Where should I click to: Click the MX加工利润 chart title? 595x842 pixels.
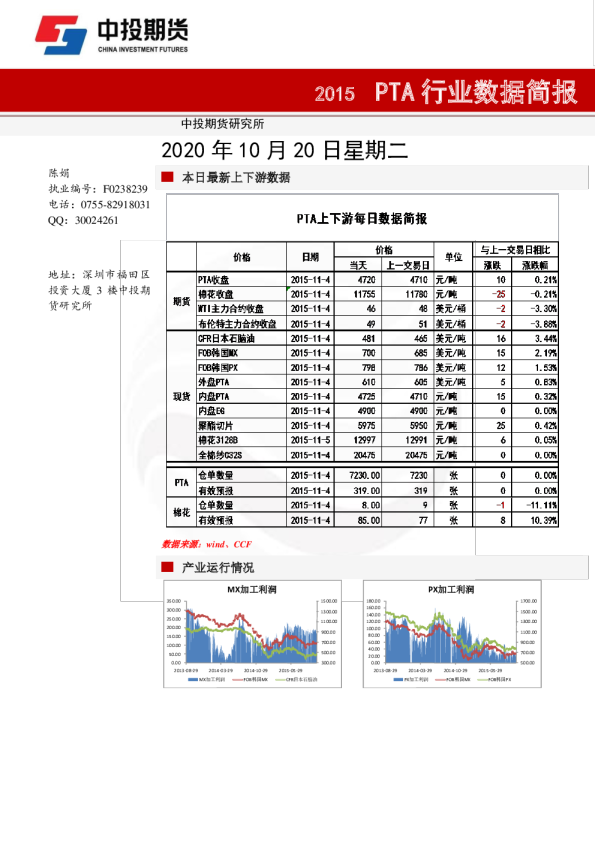(x=252, y=589)
